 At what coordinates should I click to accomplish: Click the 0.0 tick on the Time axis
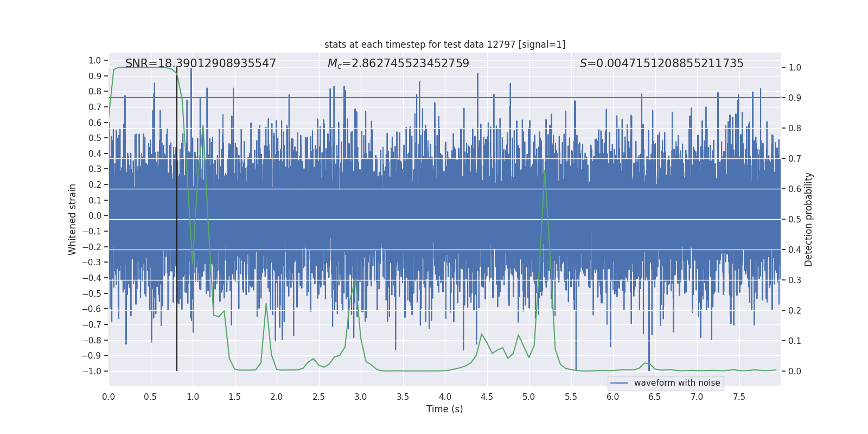108,397
